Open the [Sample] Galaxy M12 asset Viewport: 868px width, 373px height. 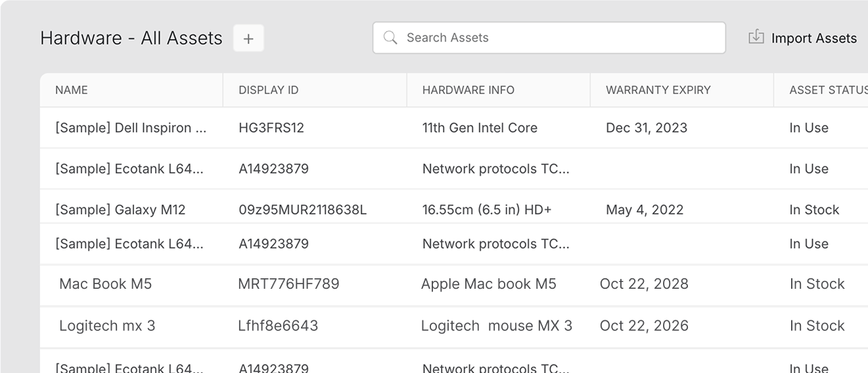[120, 210]
